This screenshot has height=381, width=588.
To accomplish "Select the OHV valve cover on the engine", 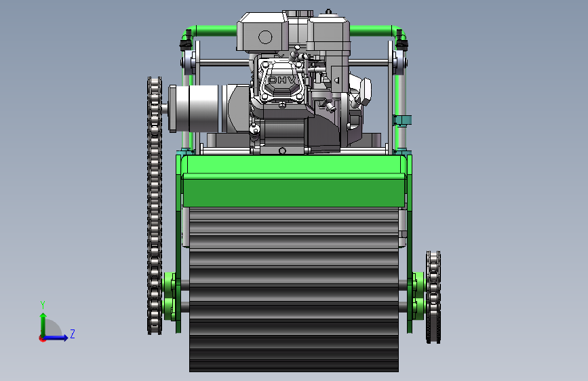I will (x=282, y=82).
